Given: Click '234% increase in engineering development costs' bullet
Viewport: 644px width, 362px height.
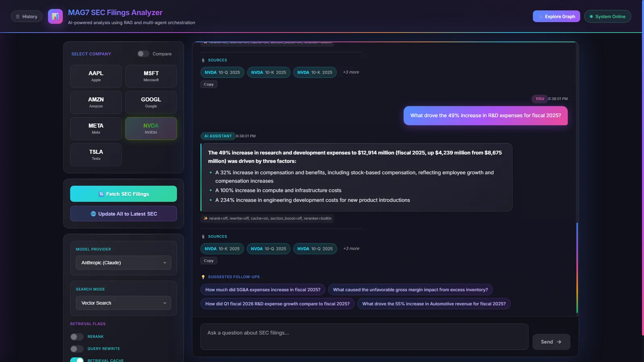Looking at the screenshot, I should (x=313, y=200).
